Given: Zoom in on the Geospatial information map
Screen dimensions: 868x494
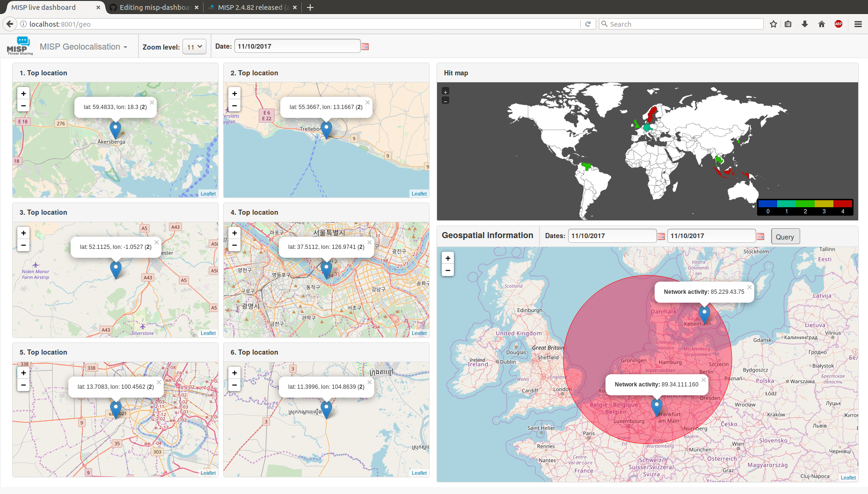Looking at the screenshot, I should (x=448, y=258).
